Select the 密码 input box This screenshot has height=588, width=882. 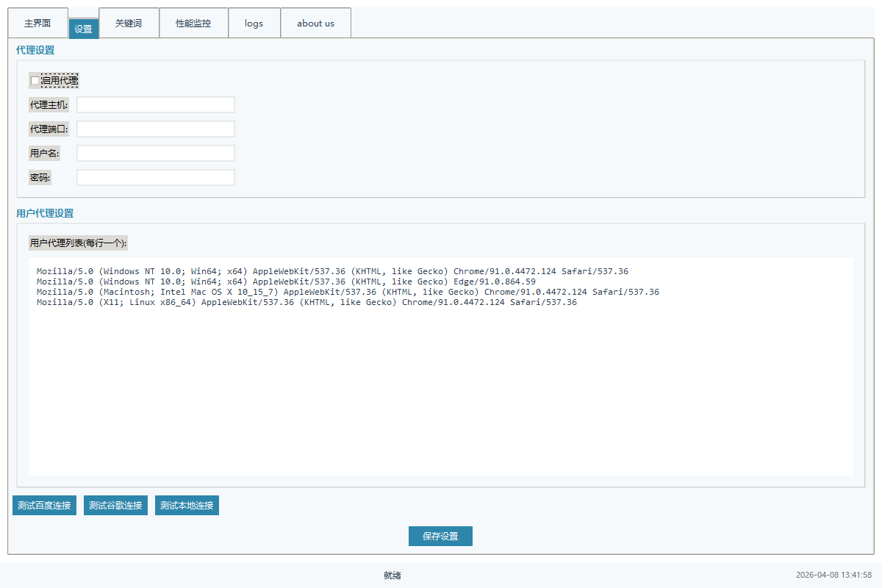[156, 178]
